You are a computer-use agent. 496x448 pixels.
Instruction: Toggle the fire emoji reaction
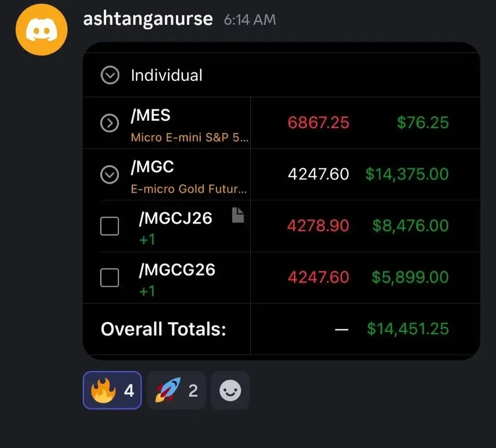113,390
